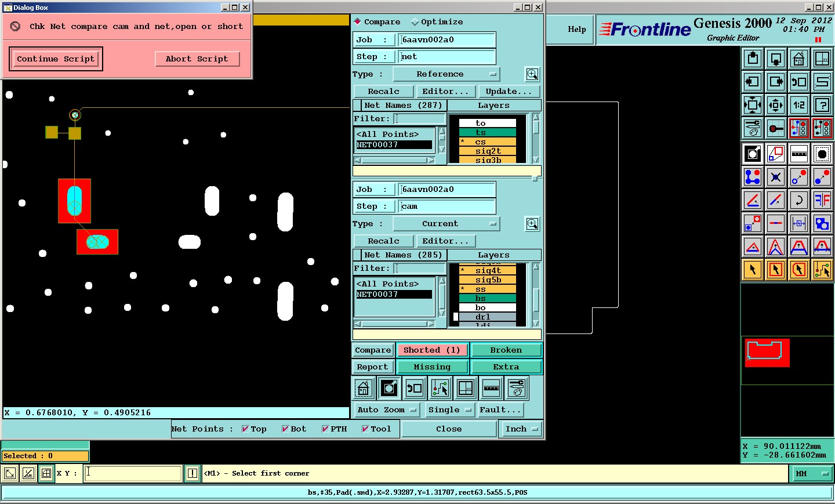
Task: Click magnifier icon beside Current type
Action: [532, 224]
